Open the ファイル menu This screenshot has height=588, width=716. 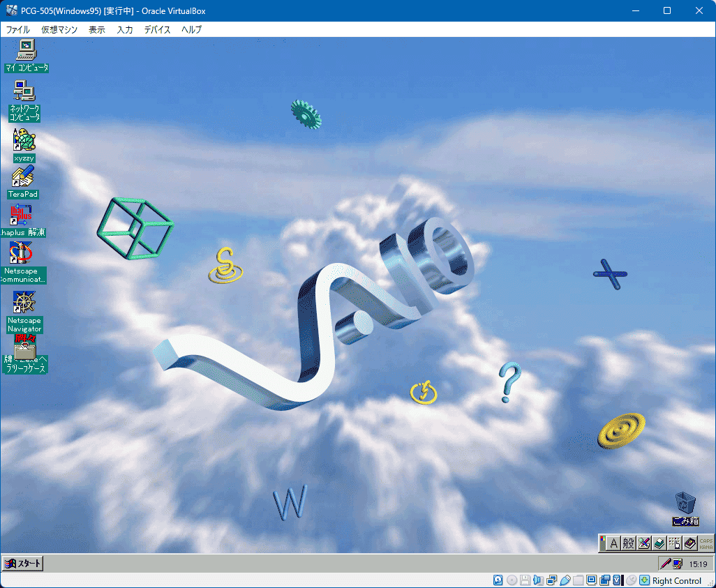(x=18, y=30)
